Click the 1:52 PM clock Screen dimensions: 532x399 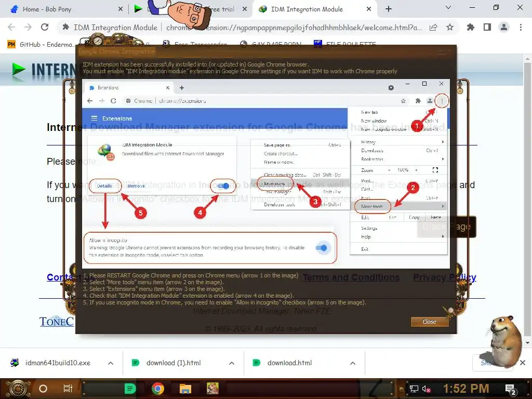coord(466,389)
